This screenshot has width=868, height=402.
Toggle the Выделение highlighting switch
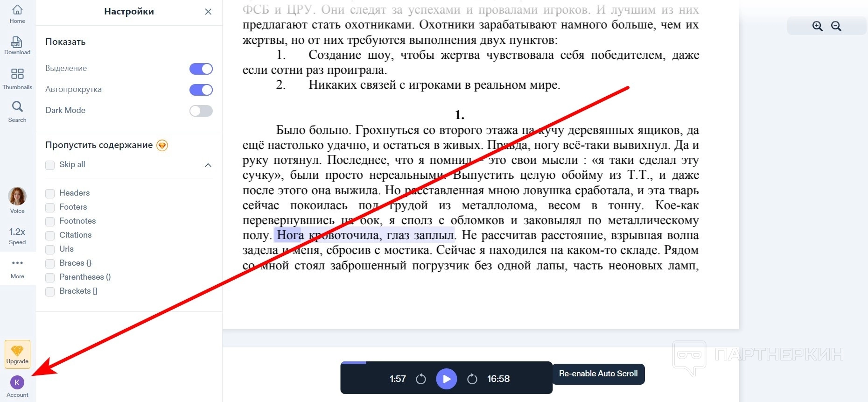tap(201, 69)
